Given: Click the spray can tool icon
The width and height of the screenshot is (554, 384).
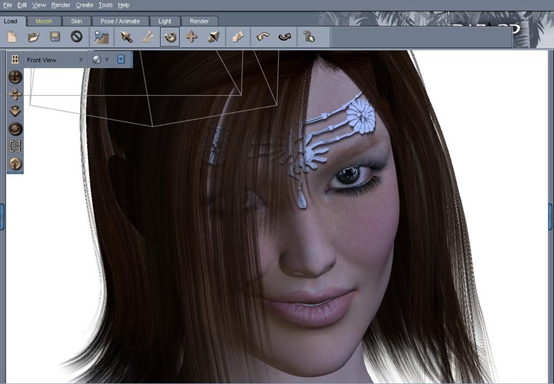Looking at the screenshot, I should click(x=238, y=37).
